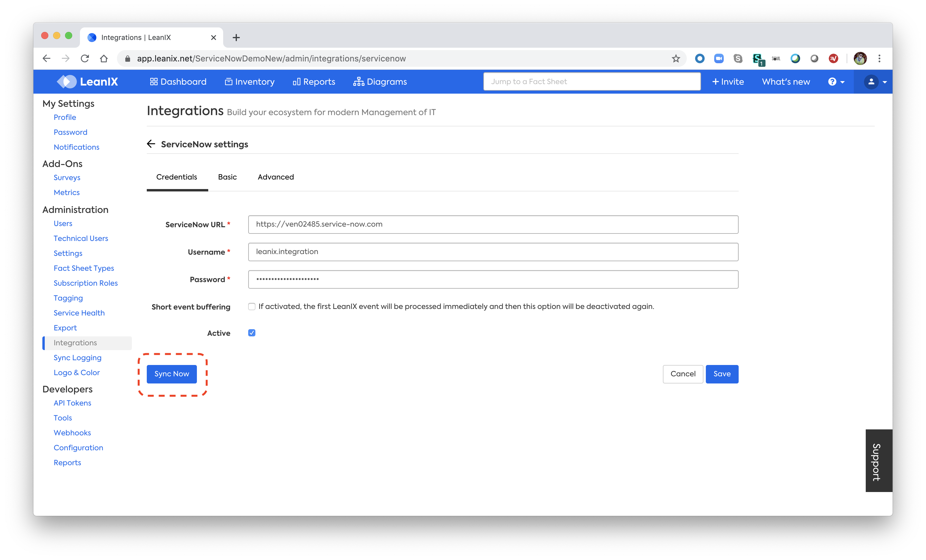Click the SAML extension icon

click(776, 58)
